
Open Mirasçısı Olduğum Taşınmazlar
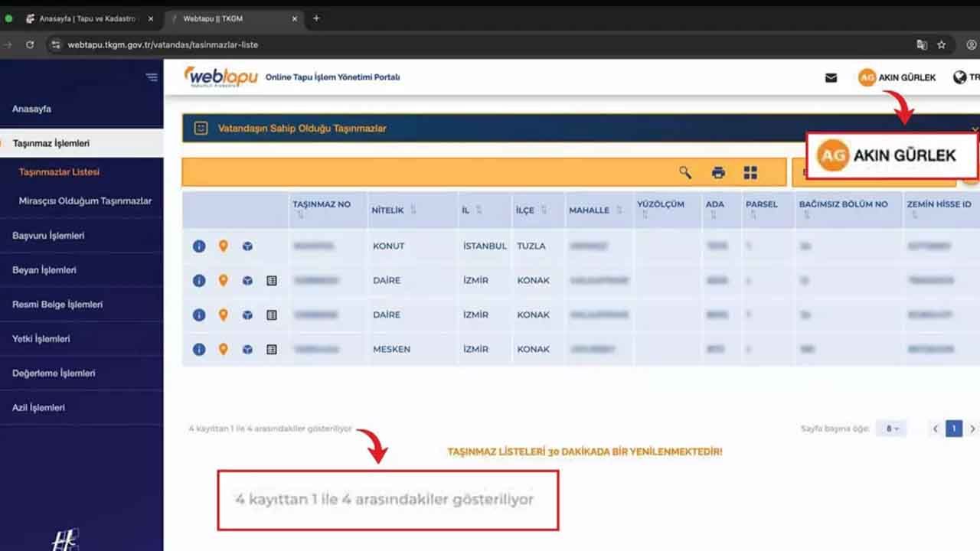click(85, 201)
